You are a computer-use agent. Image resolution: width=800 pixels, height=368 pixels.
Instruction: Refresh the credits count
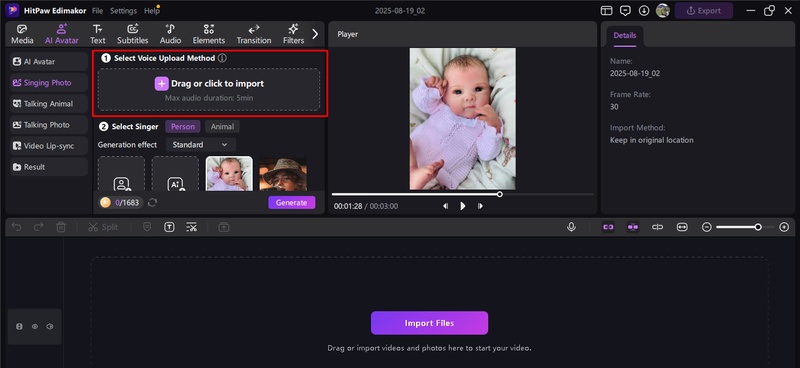pyautogui.click(x=152, y=203)
